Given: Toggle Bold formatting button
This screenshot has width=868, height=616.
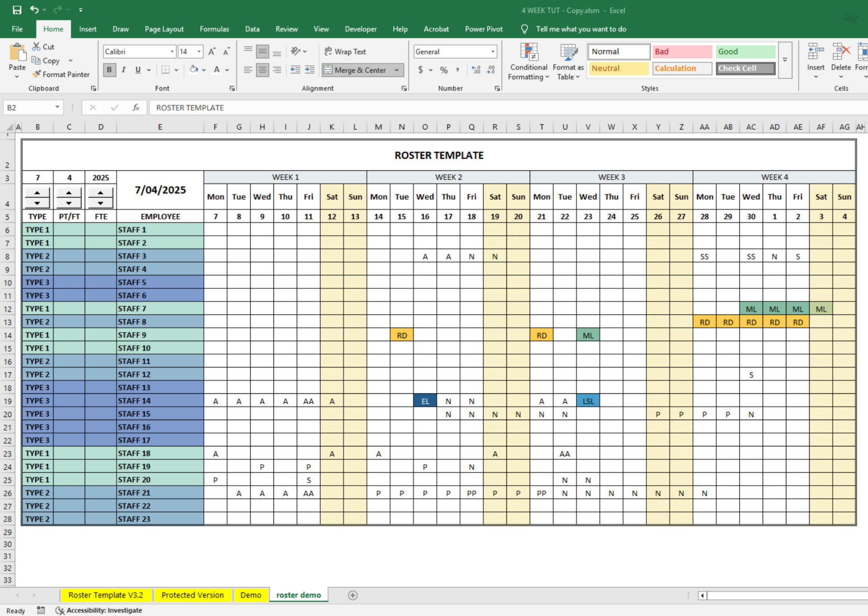Looking at the screenshot, I should [109, 70].
